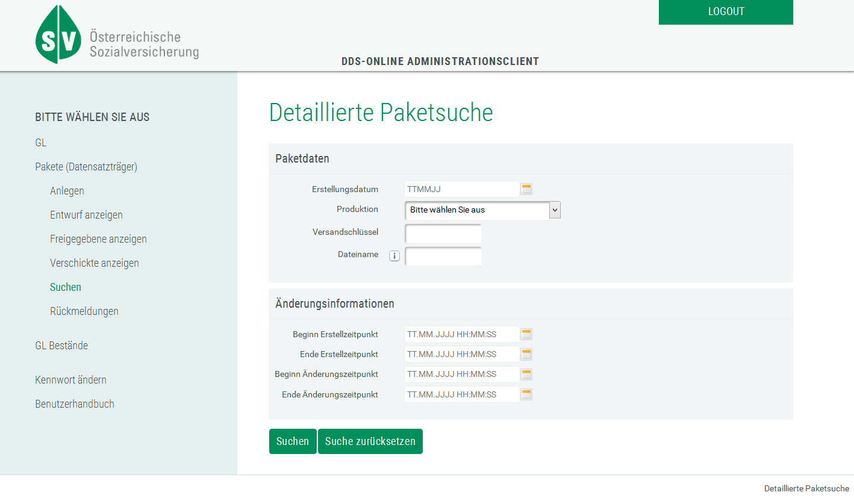The height and width of the screenshot is (504, 854).
Task: Click the Suchen button
Action: pyautogui.click(x=293, y=441)
